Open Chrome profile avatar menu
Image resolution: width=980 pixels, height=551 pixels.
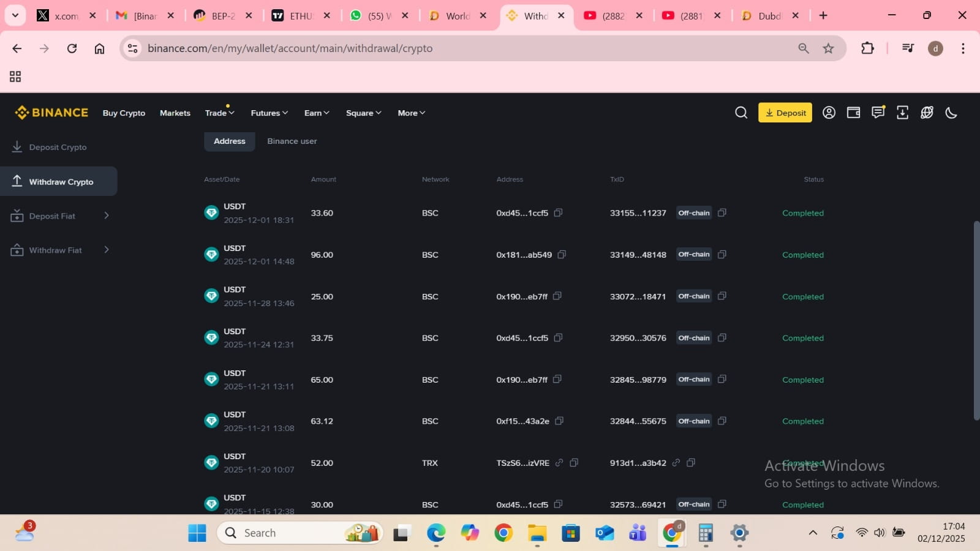(935, 48)
